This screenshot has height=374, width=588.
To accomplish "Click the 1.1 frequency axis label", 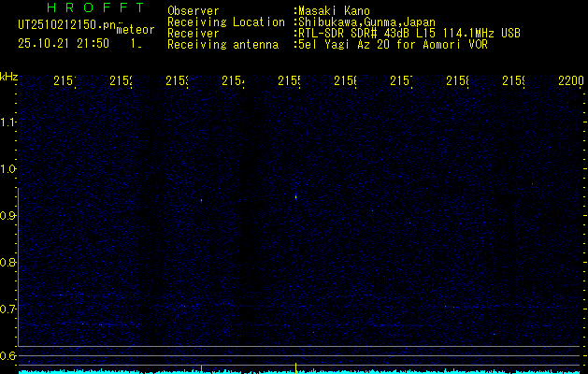I will coord(7,122).
